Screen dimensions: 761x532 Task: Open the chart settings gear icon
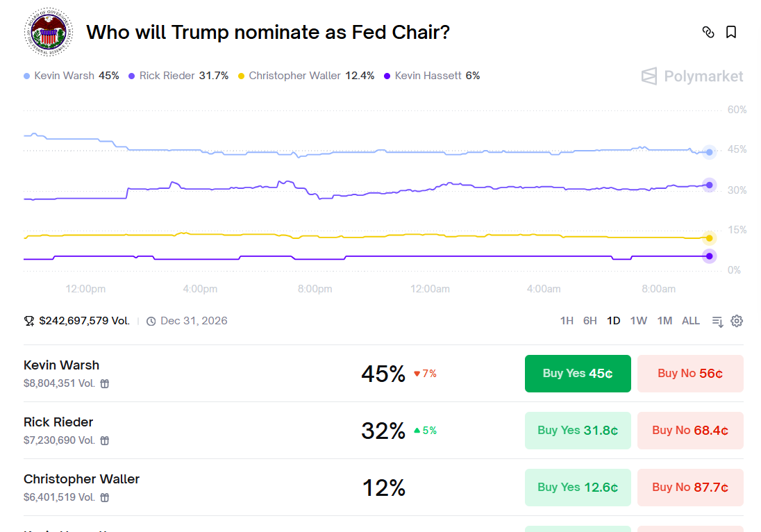tap(737, 320)
